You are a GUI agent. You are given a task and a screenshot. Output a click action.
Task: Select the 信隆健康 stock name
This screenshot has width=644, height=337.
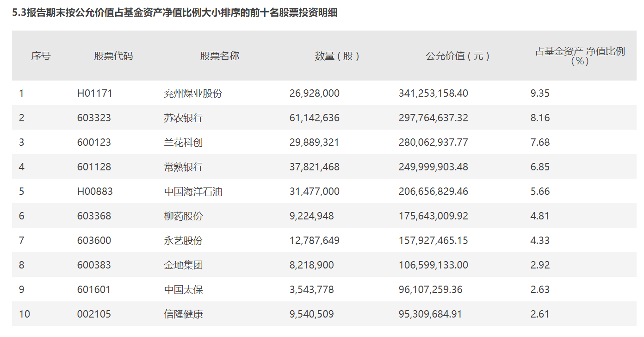coord(184,314)
